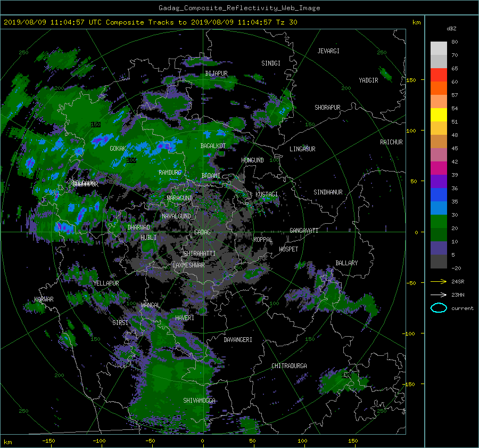
Task: Select the 51 dBZ yellow color swatch
Action: point(439,115)
